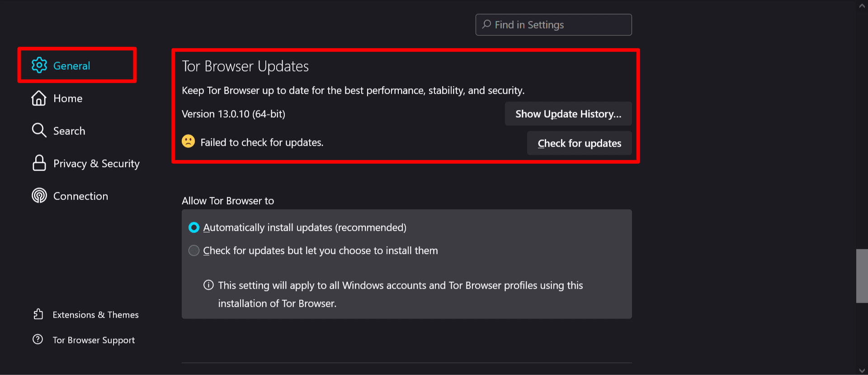868x375 pixels.
Task: Open Search settings via magnifier icon
Action: (x=39, y=130)
